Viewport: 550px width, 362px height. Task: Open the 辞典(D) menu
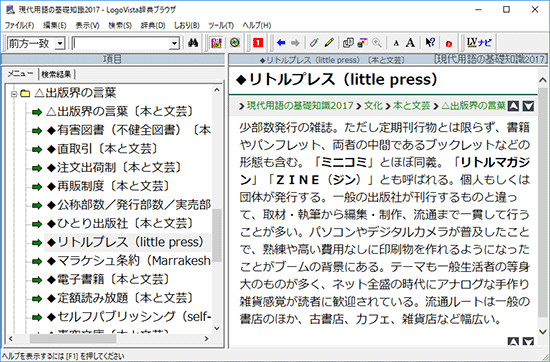[153, 25]
